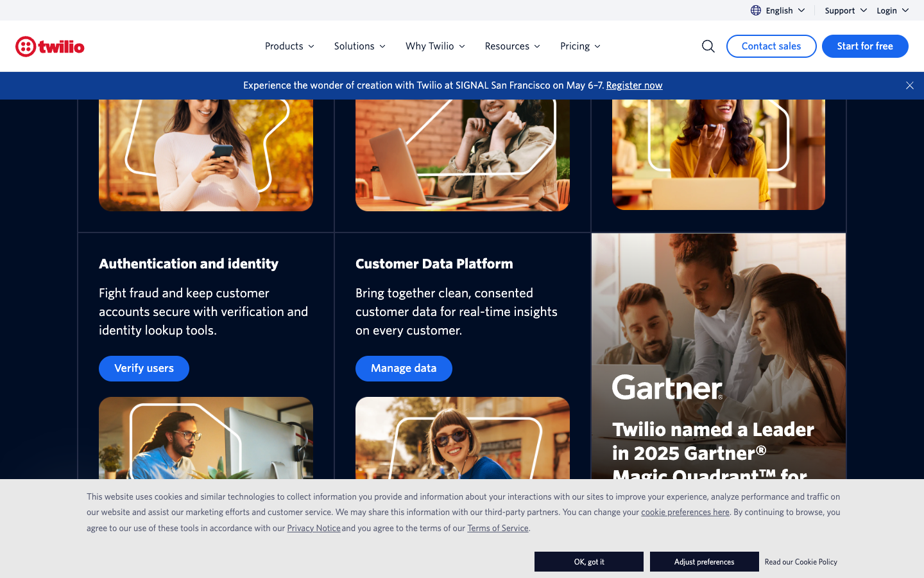Open the Support dropdown
The height and width of the screenshot is (578, 924).
tap(846, 10)
